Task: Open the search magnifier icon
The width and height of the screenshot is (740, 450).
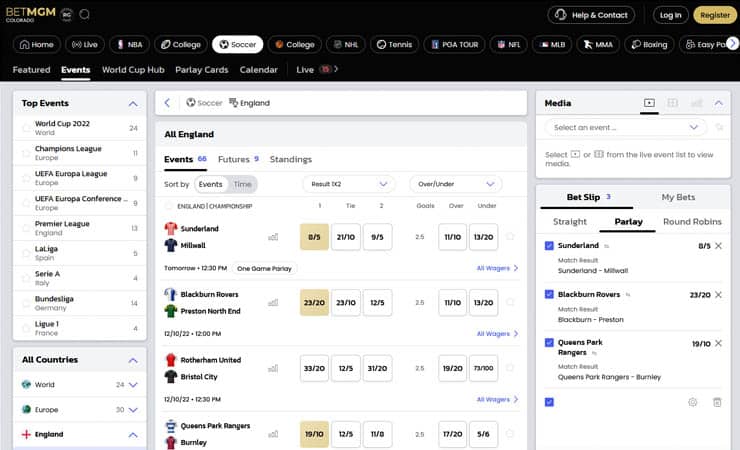Action: [x=84, y=14]
